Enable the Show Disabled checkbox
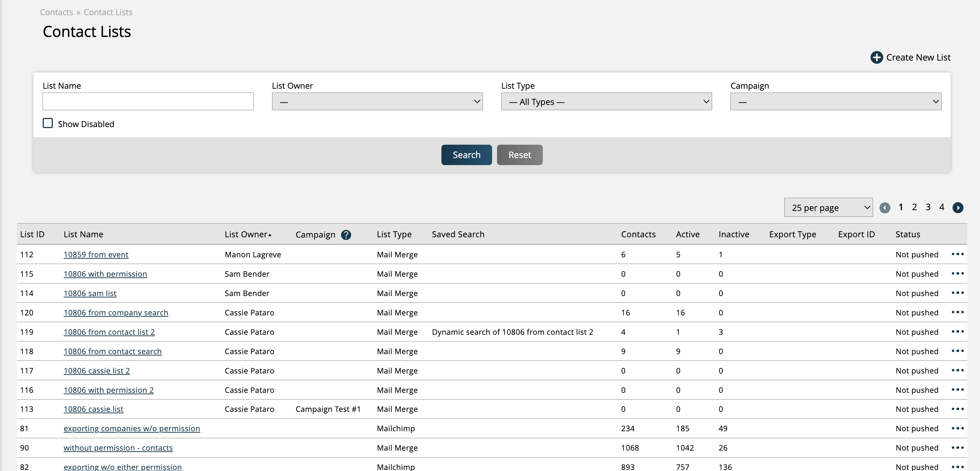This screenshot has height=471, width=980. pos(48,123)
